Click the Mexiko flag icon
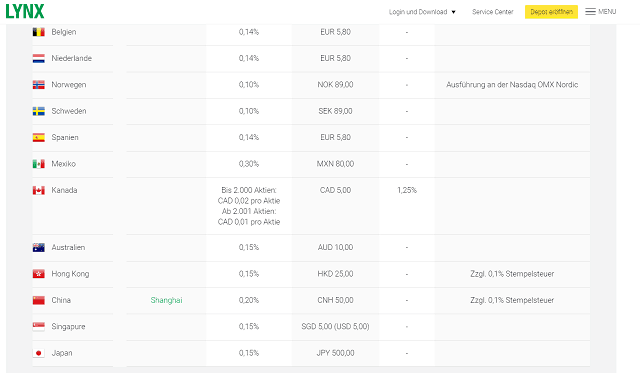This screenshot has height=373, width=640. point(39,164)
